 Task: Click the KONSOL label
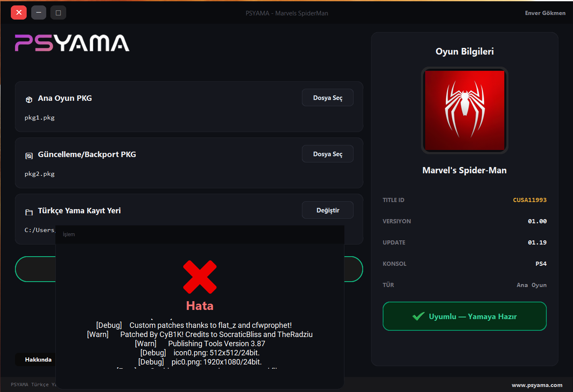pyautogui.click(x=394, y=264)
